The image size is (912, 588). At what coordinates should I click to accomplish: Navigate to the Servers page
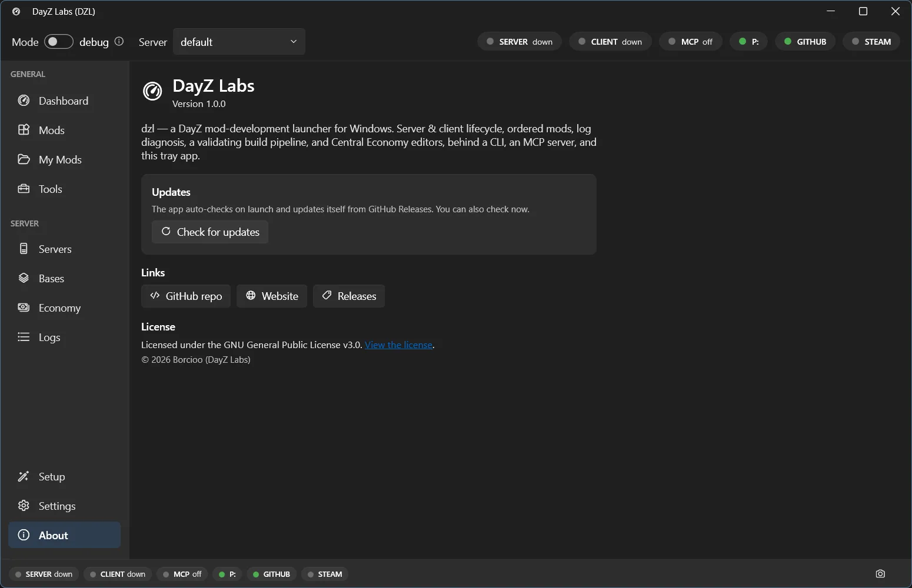(x=65, y=249)
